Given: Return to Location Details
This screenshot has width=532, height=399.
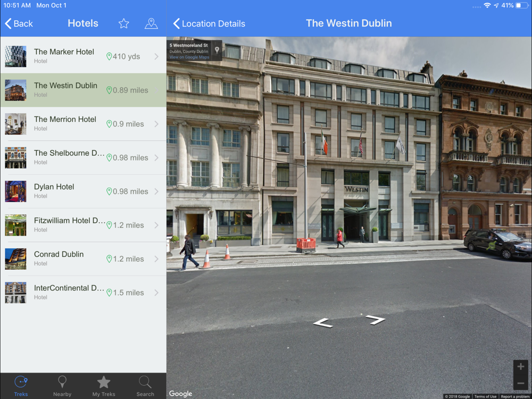Looking at the screenshot, I should tap(209, 23).
